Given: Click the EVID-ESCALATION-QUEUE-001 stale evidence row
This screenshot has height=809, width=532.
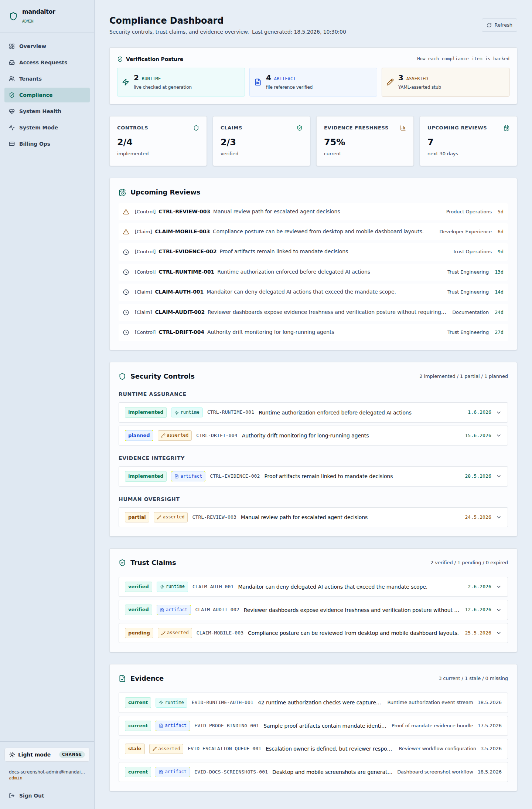Looking at the screenshot, I should click(313, 749).
